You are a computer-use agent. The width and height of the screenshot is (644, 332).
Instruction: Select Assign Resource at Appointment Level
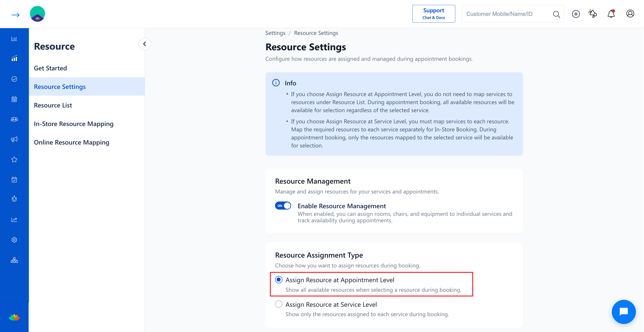click(x=278, y=279)
